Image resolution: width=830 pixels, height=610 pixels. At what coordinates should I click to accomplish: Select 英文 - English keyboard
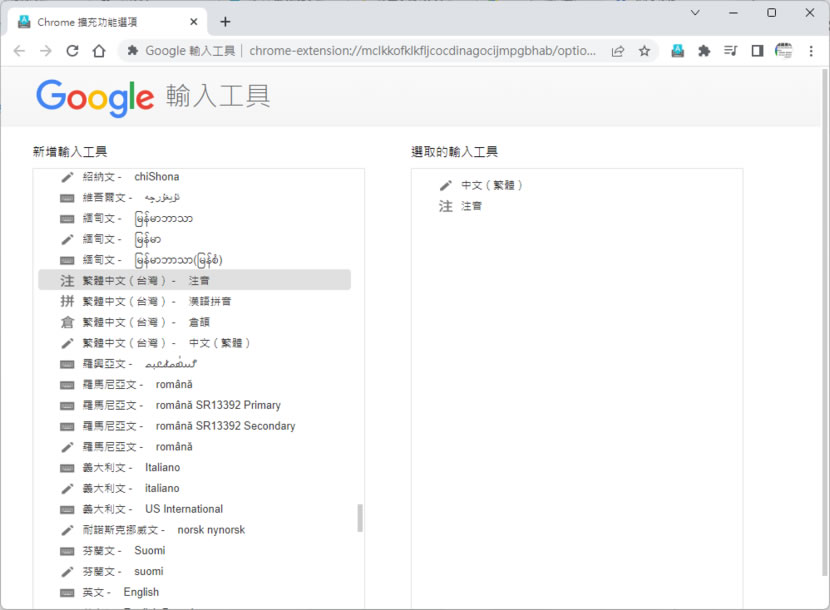[x=195, y=592]
